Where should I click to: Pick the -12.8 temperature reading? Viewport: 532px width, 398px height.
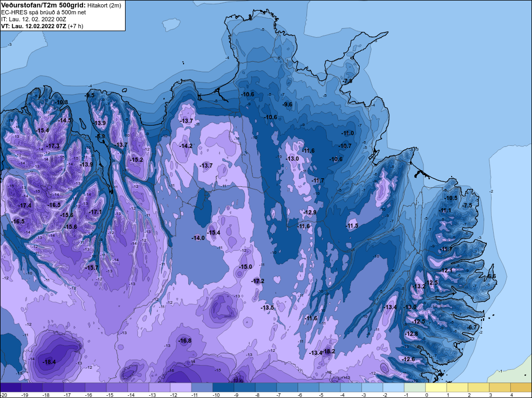tap(412, 334)
